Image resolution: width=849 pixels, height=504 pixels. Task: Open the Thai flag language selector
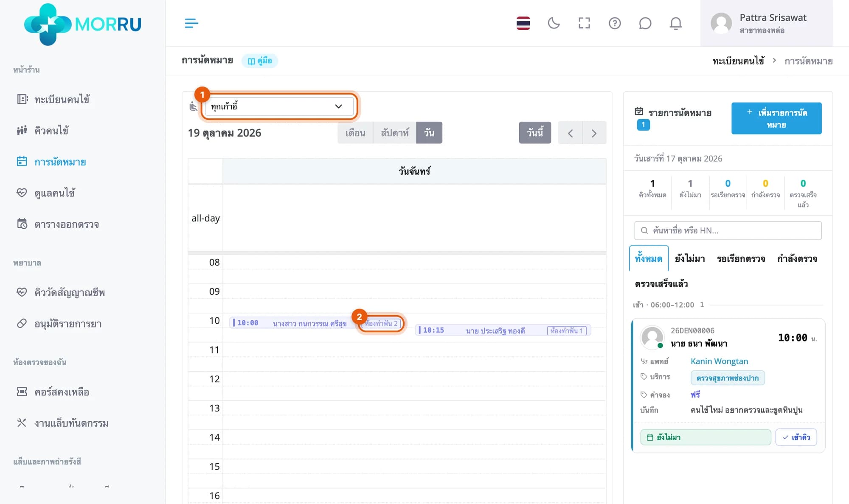(x=523, y=23)
